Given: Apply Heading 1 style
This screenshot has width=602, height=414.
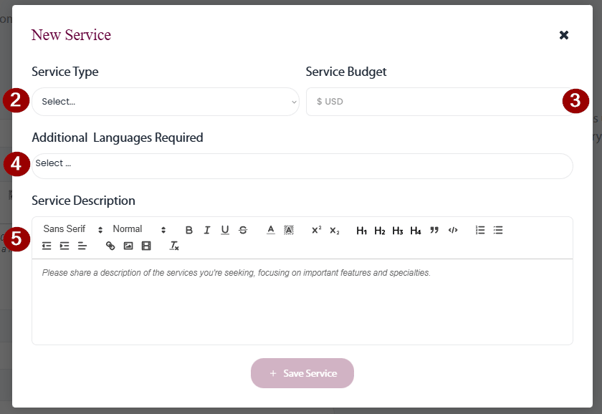Looking at the screenshot, I should pos(362,230).
